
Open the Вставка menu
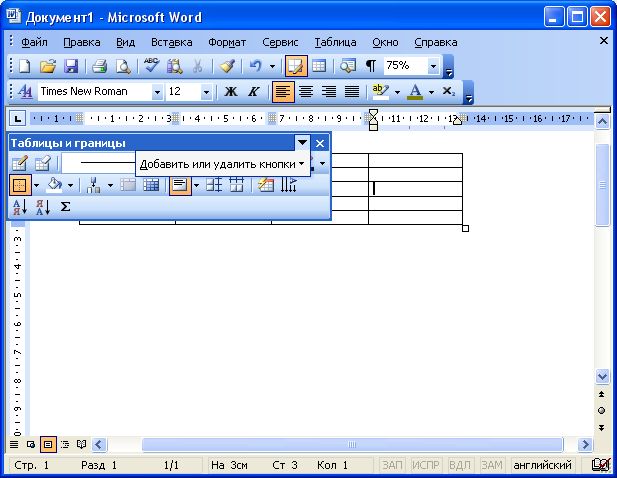coord(172,42)
